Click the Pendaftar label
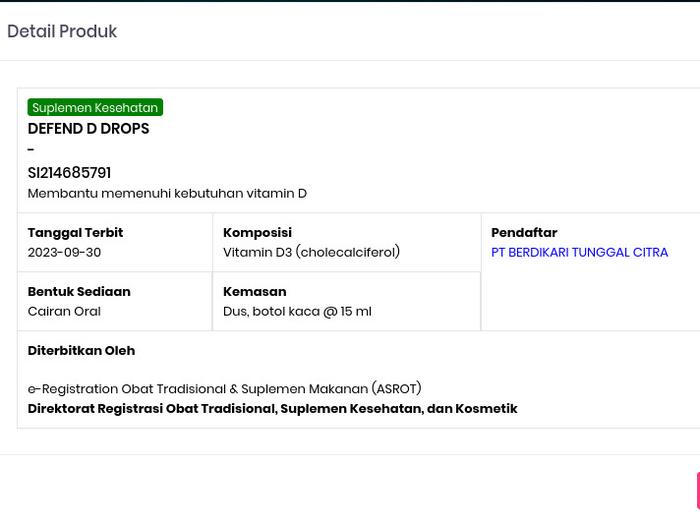This screenshot has height=525, width=700. coord(524,232)
